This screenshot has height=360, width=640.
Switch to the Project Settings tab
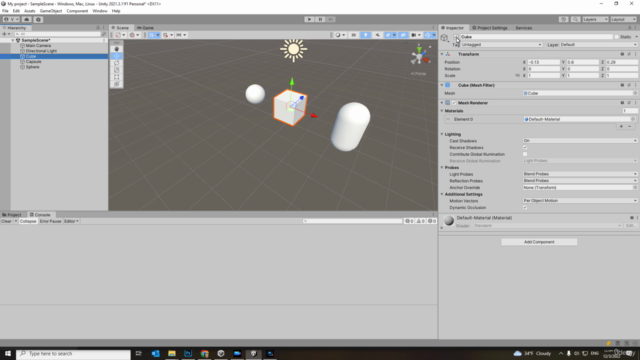(490, 28)
